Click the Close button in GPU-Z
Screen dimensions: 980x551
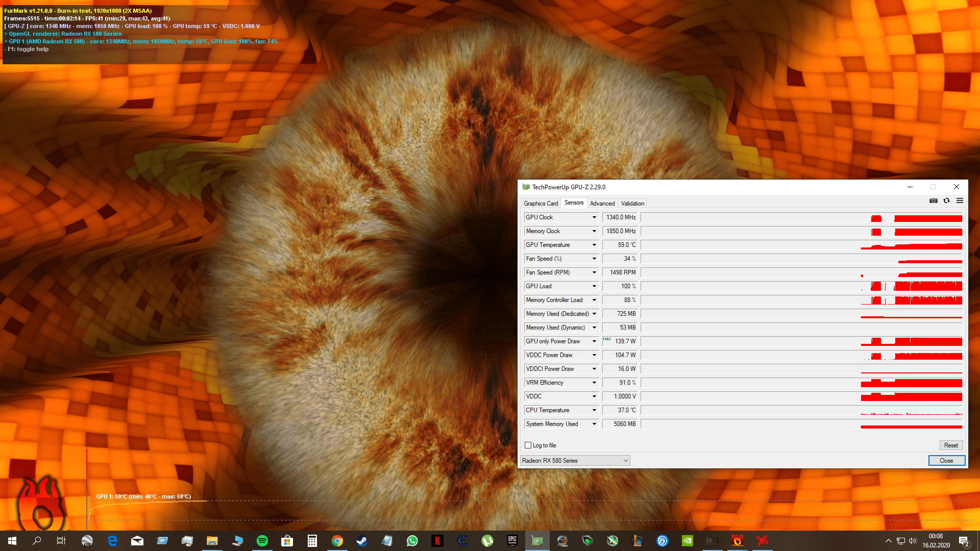[x=946, y=461]
